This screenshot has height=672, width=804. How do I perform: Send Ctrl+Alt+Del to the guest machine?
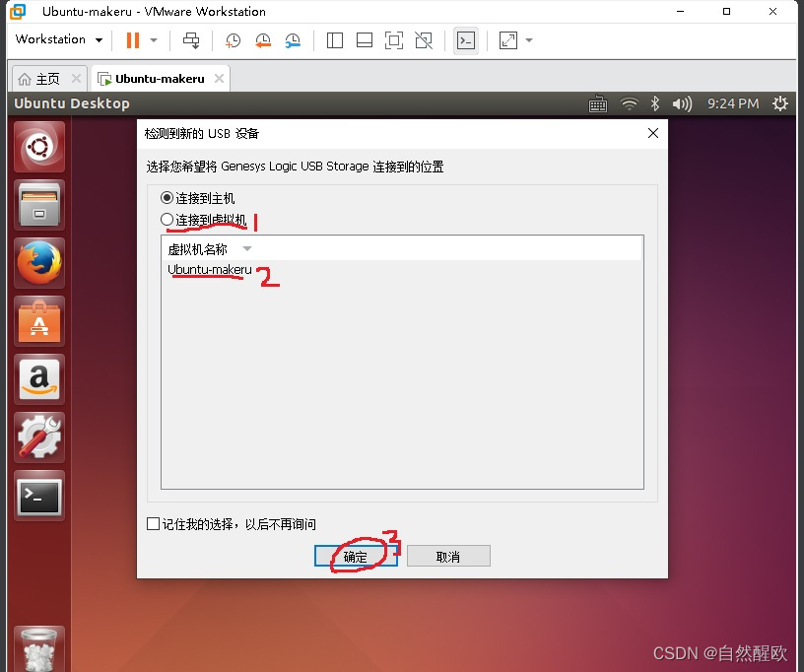pos(465,40)
